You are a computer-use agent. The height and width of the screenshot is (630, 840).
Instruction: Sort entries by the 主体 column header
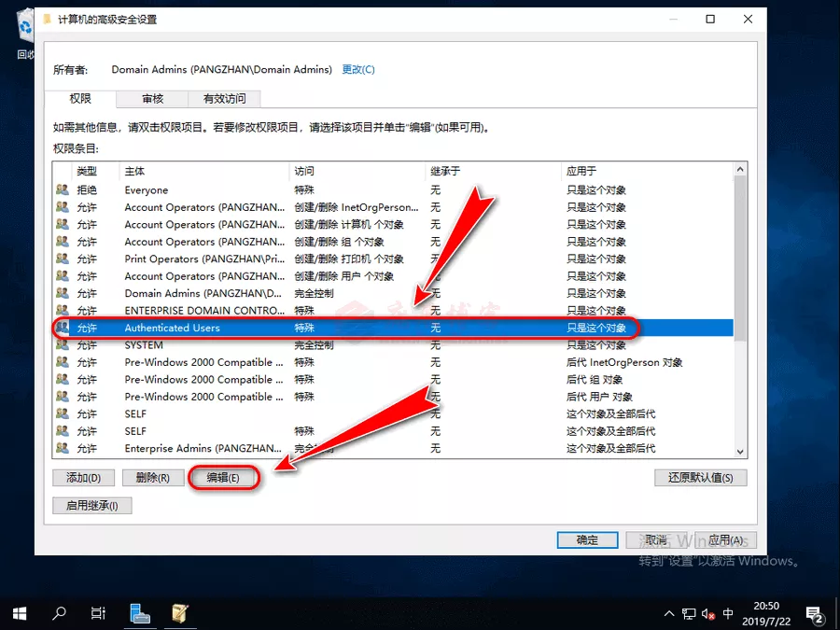pos(203,171)
